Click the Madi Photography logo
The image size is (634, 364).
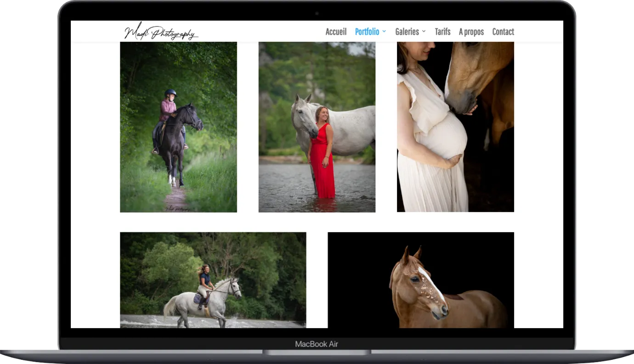pos(161,32)
